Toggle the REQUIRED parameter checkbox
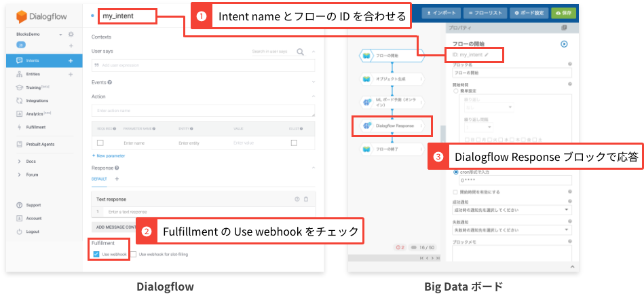644x294 pixels. point(100,143)
